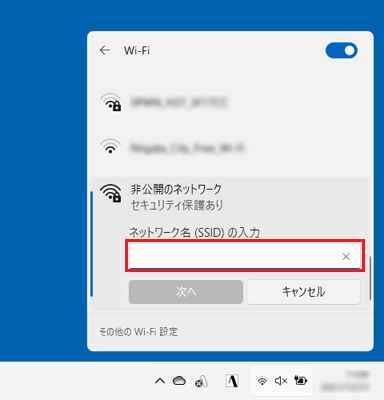Click the キャンセル button
Image resolution: width=384 pixels, height=400 pixels.
(303, 292)
